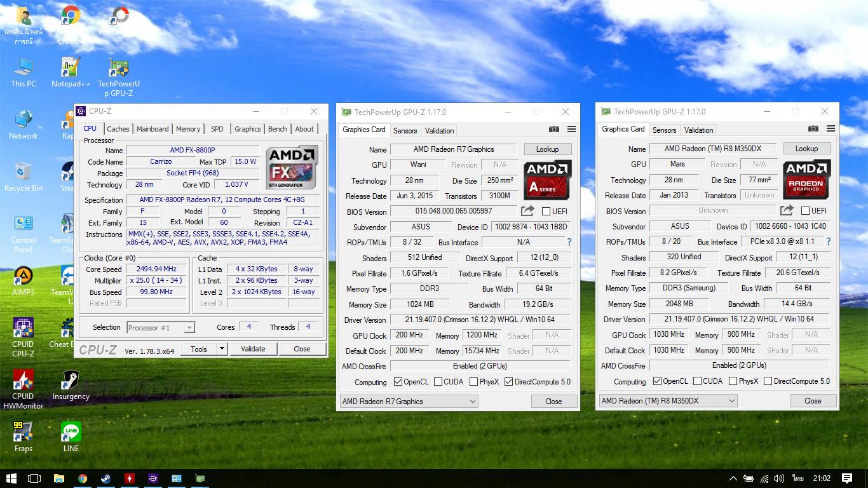Toggle OpenCL checkbox in the Radeon R7 GPU-Z window
This screenshot has width=868, height=488.
[398, 382]
